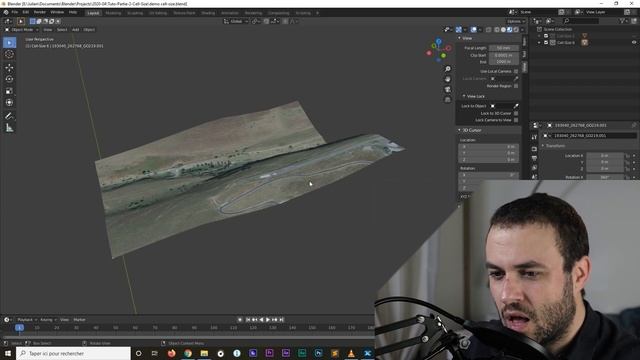
Task: Open Chrome from the taskbar
Action: (x=188, y=353)
